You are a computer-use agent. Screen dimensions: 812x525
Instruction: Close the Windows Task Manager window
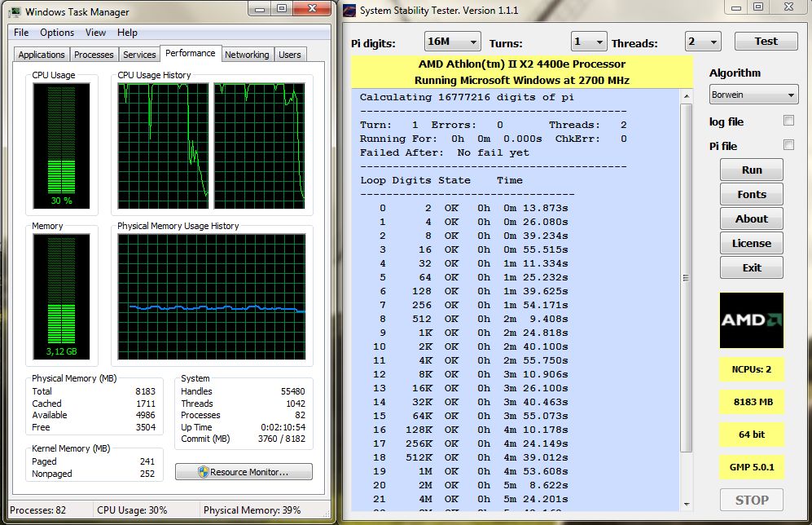[x=312, y=9]
